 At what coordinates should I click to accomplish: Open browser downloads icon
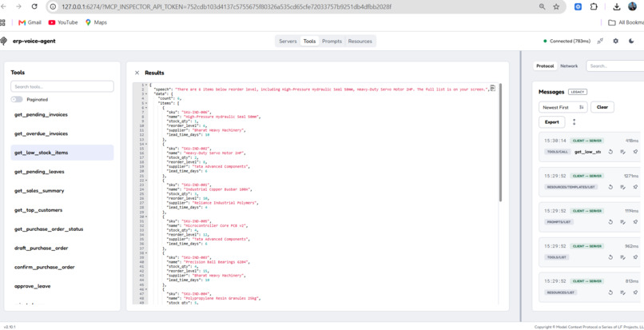617,6
